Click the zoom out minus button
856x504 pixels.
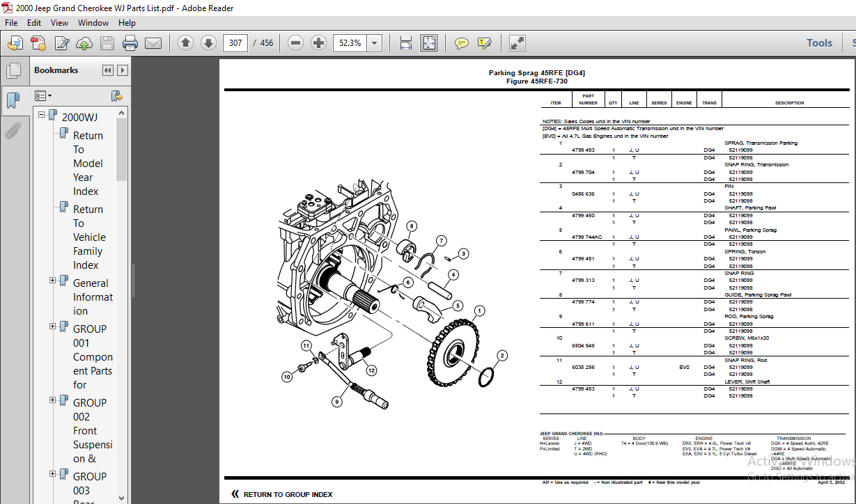pyautogui.click(x=296, y=43)
